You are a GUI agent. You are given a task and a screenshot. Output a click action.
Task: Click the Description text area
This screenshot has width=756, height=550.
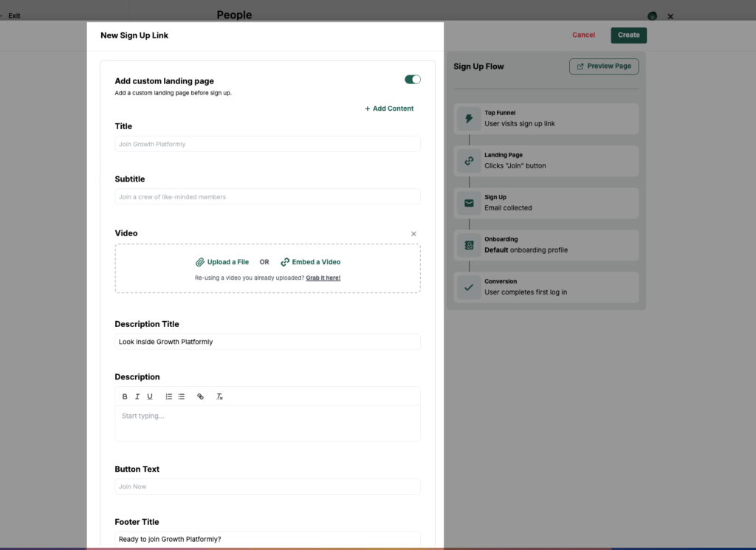coord(267,423)
